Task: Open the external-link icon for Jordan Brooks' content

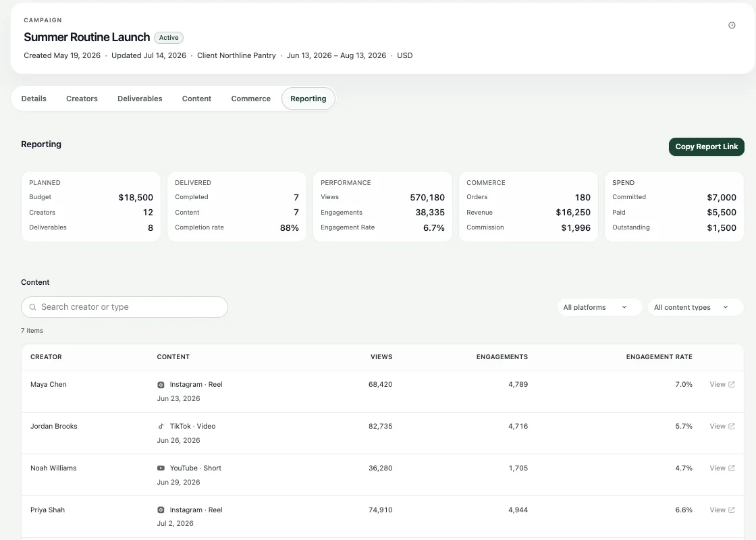Action: tap(732, 426)
